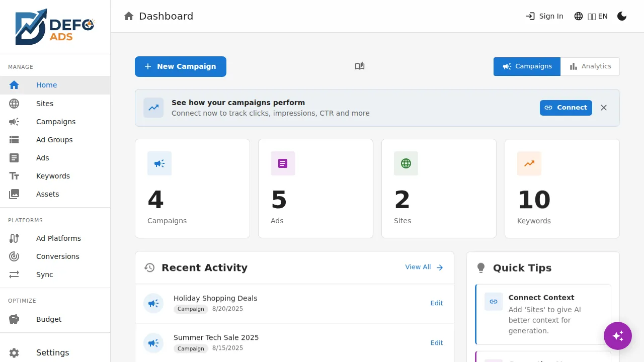Click the Keywords text icon in sidebar
This screenshot has height=362, width=644.
[14, 176]
